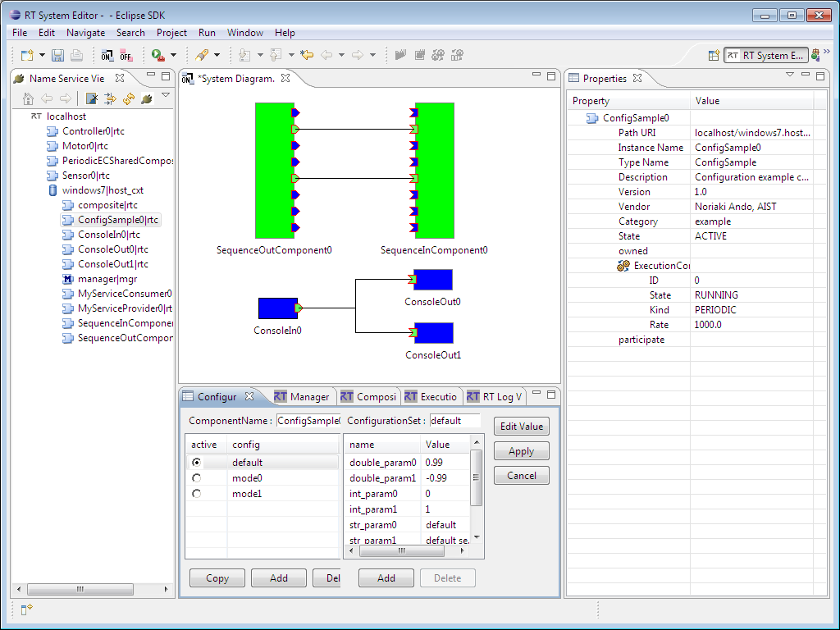Close the Properties view tab
Image resolution: width=840 pixels, height=630 pixels.
click(x=637, y=78)
